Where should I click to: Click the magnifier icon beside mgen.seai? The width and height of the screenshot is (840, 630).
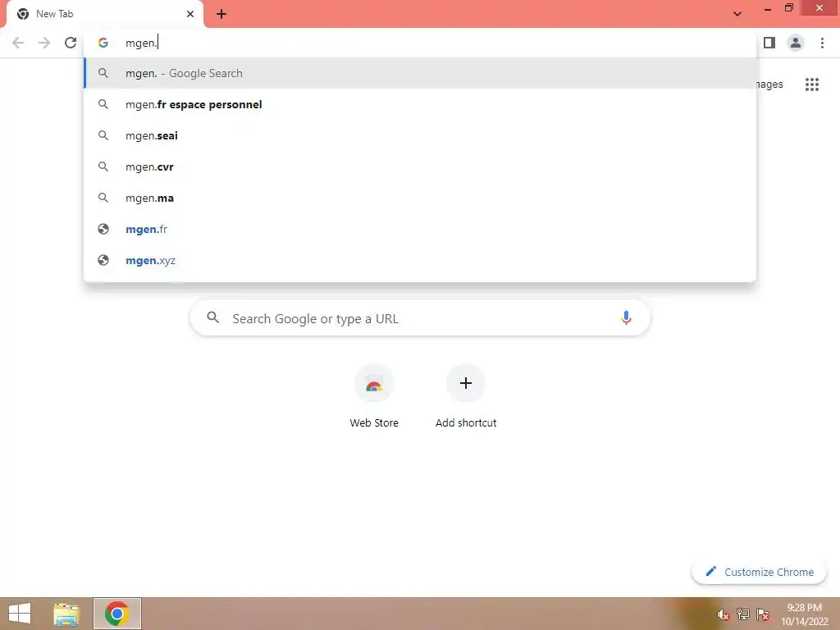point(103,135)
